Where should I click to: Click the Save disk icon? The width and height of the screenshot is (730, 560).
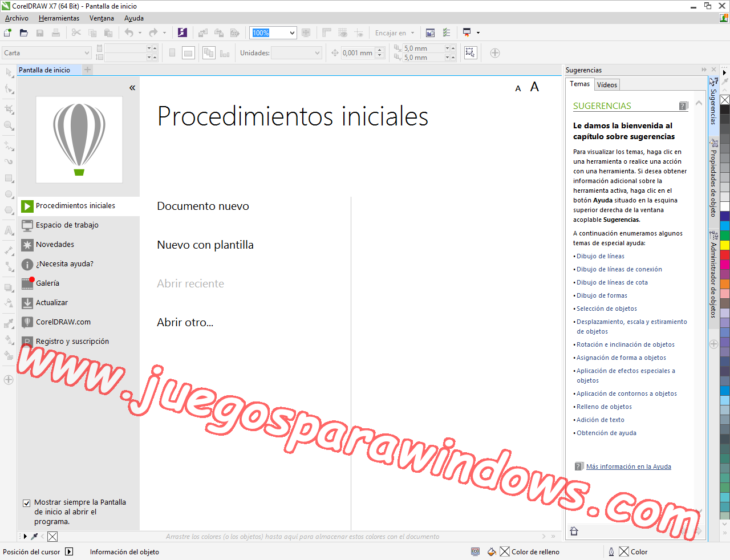(x=40, y=33)
